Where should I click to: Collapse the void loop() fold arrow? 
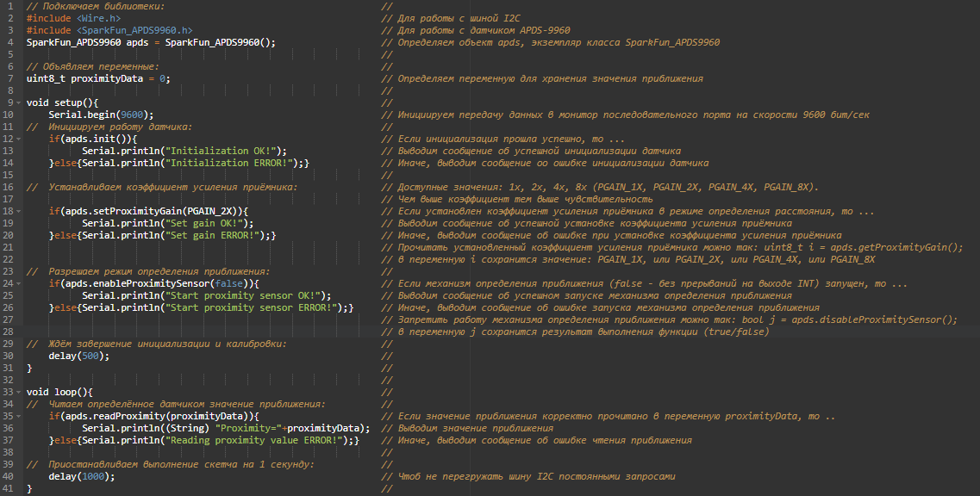click(19, 393)
